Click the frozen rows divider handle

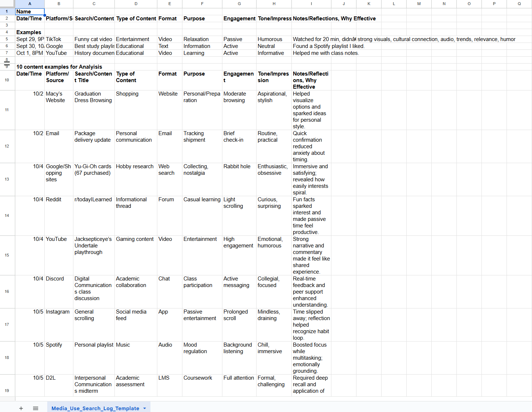point(7,63)
